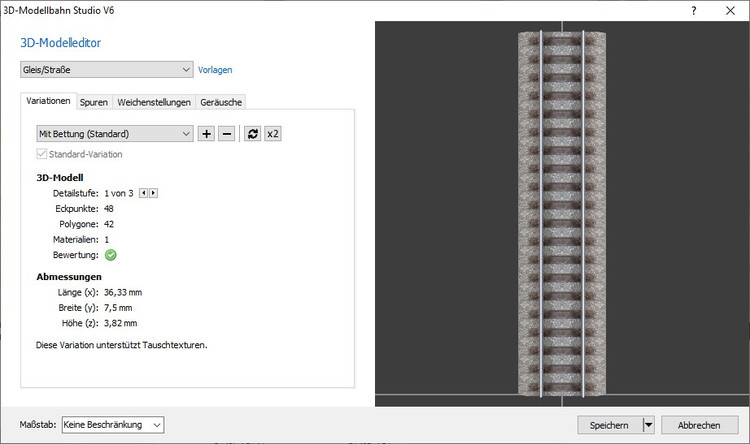Viewport: 750px width, 444px height.
Task: Click the track model in 3D preview
Action: [x=562, y=213]
